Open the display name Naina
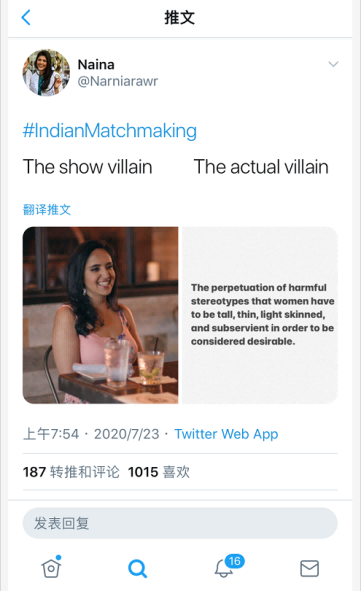 coord(96,65)
